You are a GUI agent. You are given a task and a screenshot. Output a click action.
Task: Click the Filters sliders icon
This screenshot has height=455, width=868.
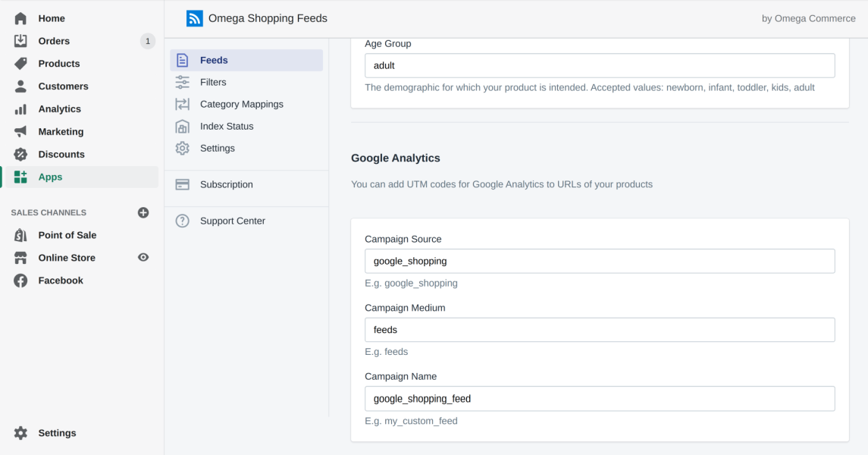tap(182, 83)
